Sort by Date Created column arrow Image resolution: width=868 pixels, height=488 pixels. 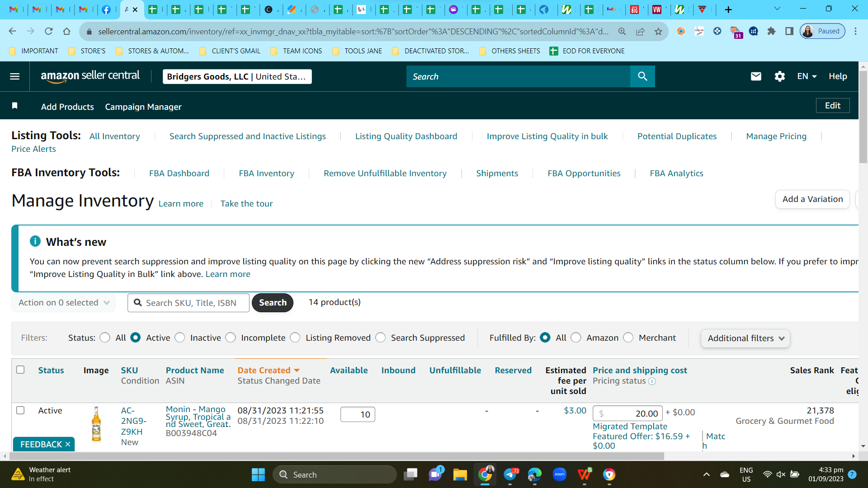coord(297,371)
